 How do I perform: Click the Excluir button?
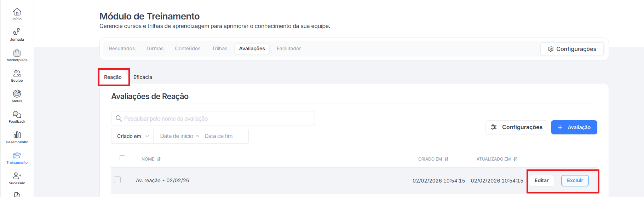(x=575, y=180)
